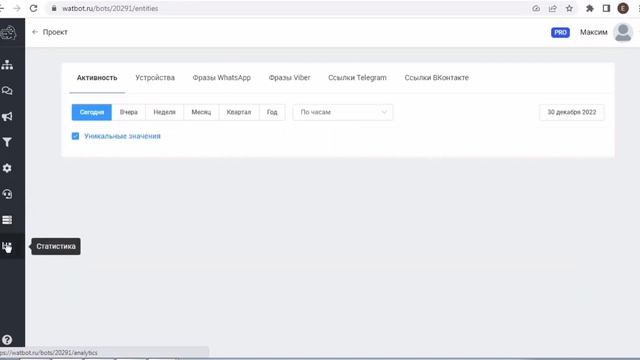
Task: Open browser side panel icon
Action: (606, 8)
